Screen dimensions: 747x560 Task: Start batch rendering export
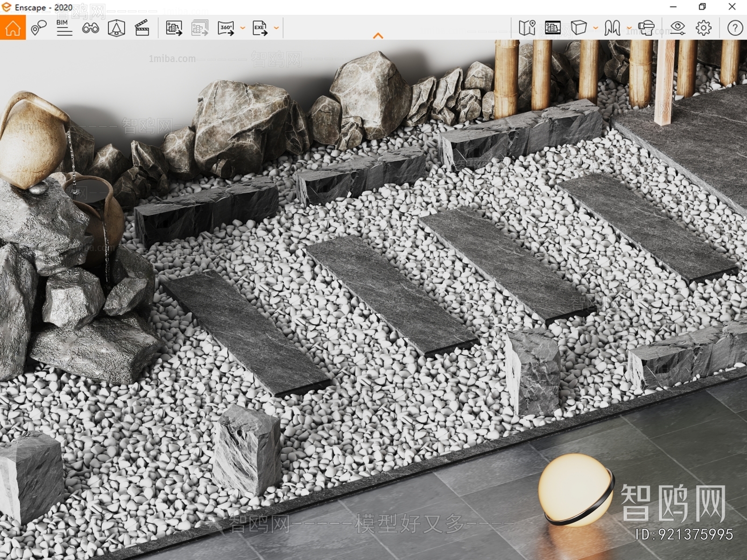pyautogui.click(x=200, y=28)
